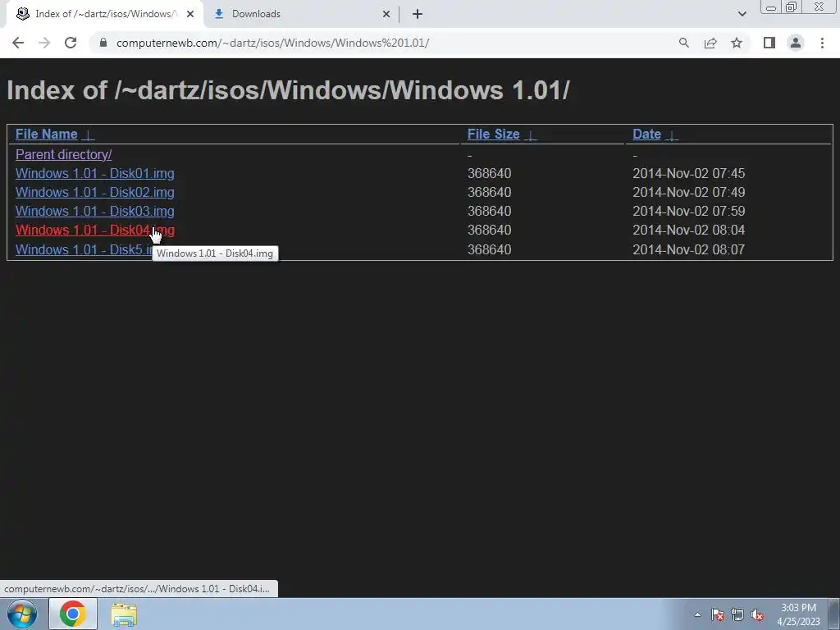Minimize the Chrome window
The width and height of the screenshot is (840, 630).
tap(771, 7)
